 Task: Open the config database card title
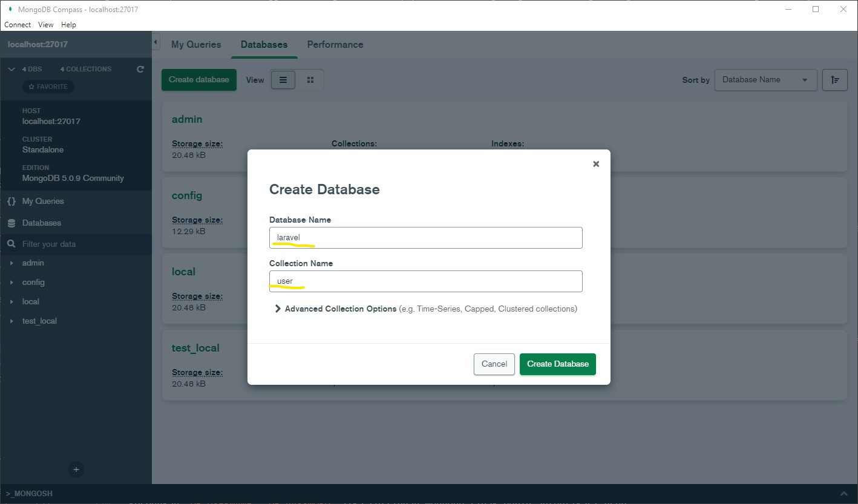pos(187,195)
